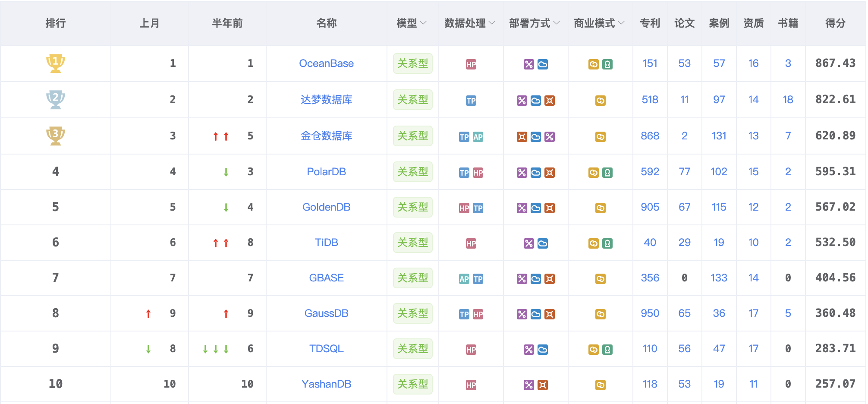This screenshot has height=404, width=868.
Task: Click the HP data processing badge for OceanBase
Action: tap(471, 64)
